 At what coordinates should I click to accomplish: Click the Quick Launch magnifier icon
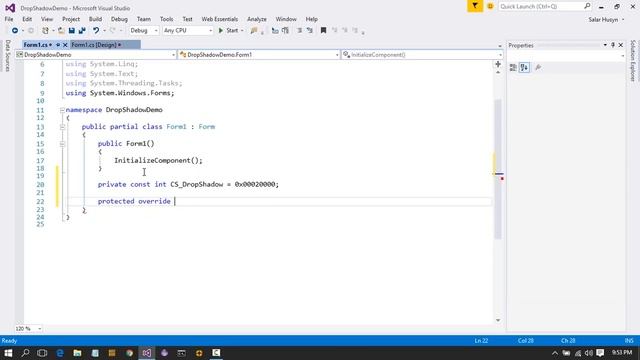[587, 6]
